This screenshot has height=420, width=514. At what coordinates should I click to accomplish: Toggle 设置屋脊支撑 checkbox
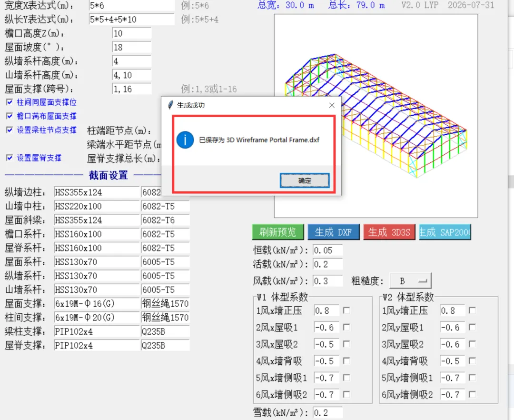[x=10, y=158]
